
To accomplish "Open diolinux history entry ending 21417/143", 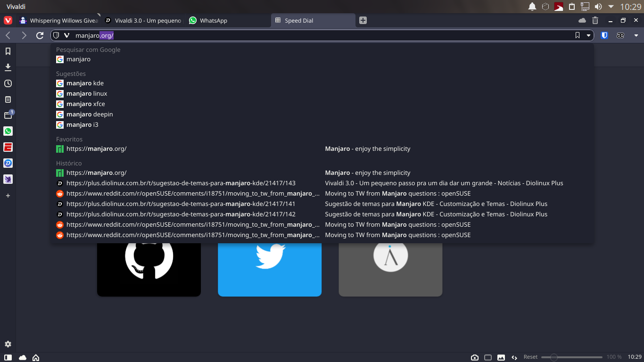I will click(x=322, y=183).
